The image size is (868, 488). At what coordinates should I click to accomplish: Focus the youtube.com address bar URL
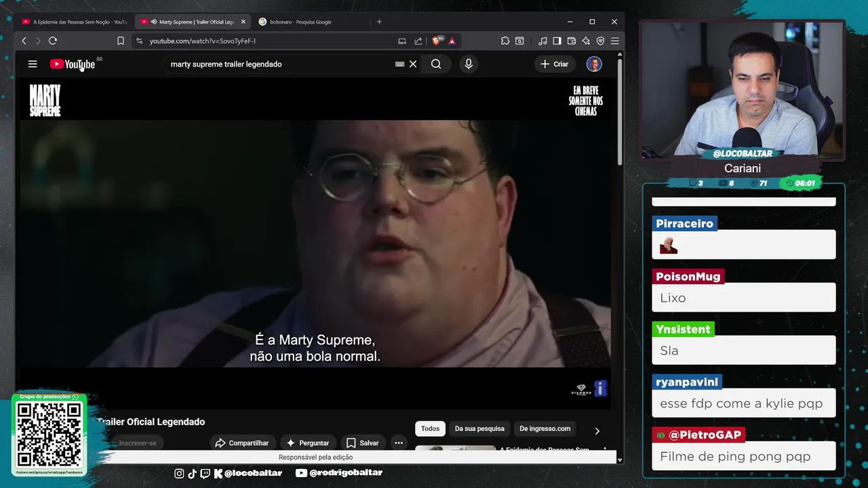pos(203,41)
